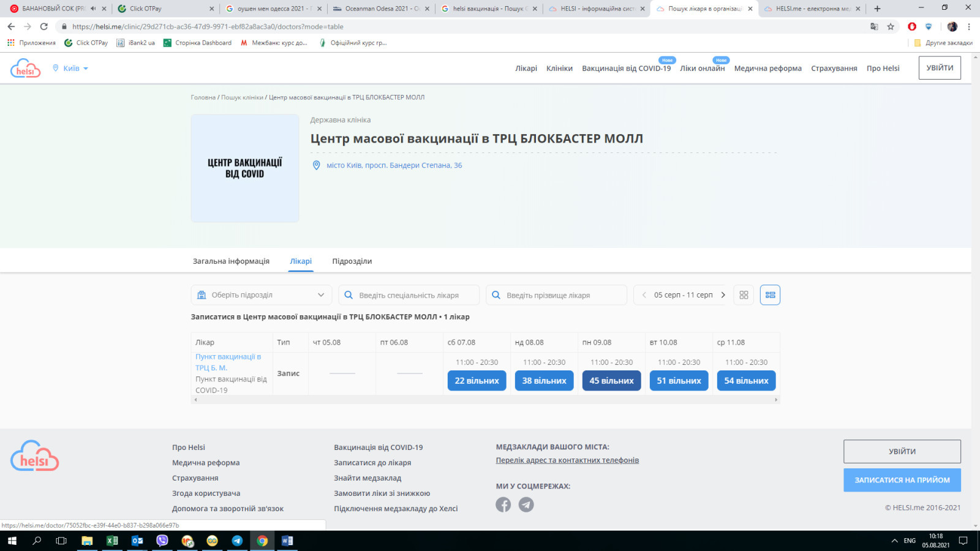Viewport: 980px width, 551px height.
Task: Select 38 вільних slots on Sunday 08.08
Action: tap(544, 381)
